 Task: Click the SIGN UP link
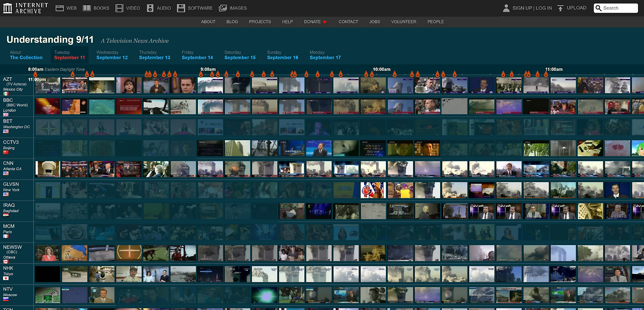[522, 8]
